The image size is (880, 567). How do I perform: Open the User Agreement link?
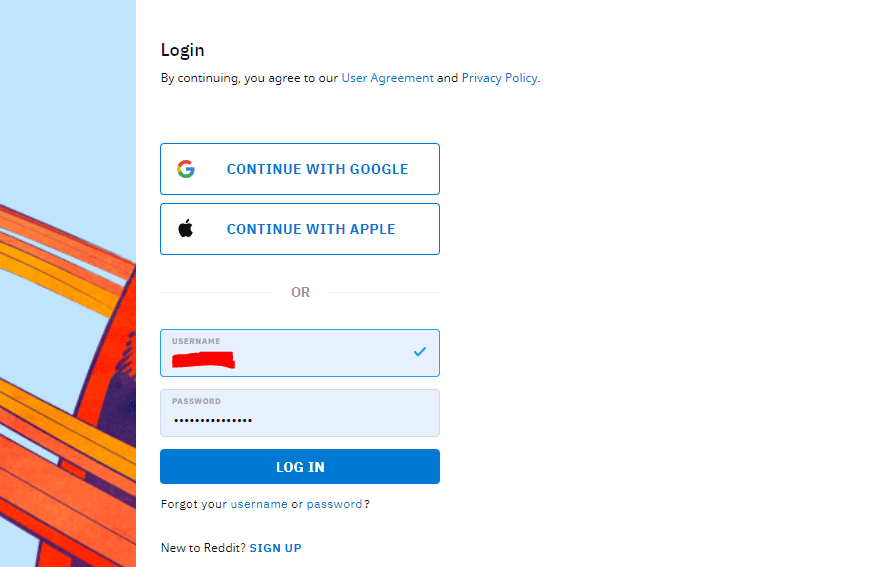pos(387,78)
